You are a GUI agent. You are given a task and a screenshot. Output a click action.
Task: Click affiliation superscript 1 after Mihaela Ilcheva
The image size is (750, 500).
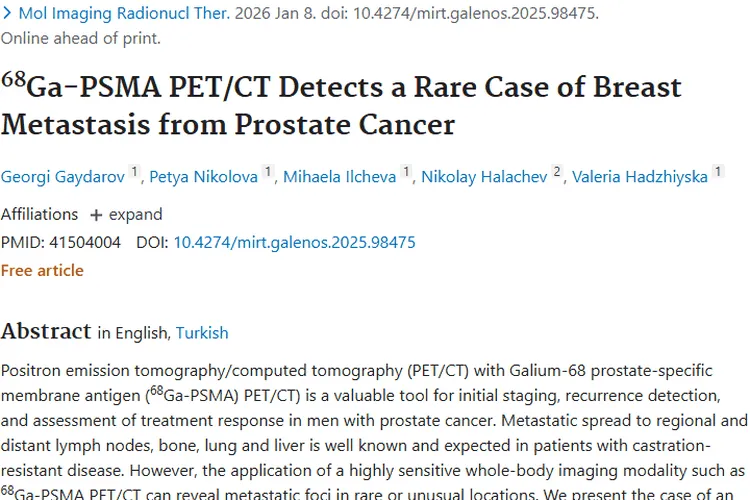coord(405,173)
